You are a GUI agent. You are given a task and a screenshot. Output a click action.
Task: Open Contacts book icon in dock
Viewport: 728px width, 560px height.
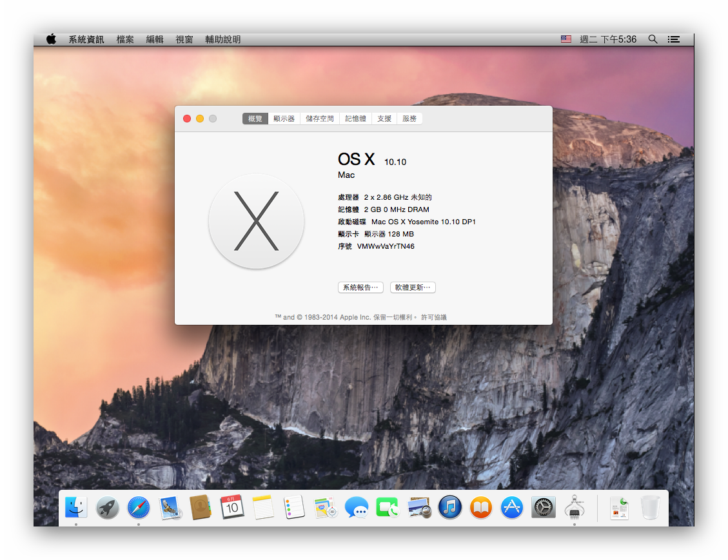[201, 507]
